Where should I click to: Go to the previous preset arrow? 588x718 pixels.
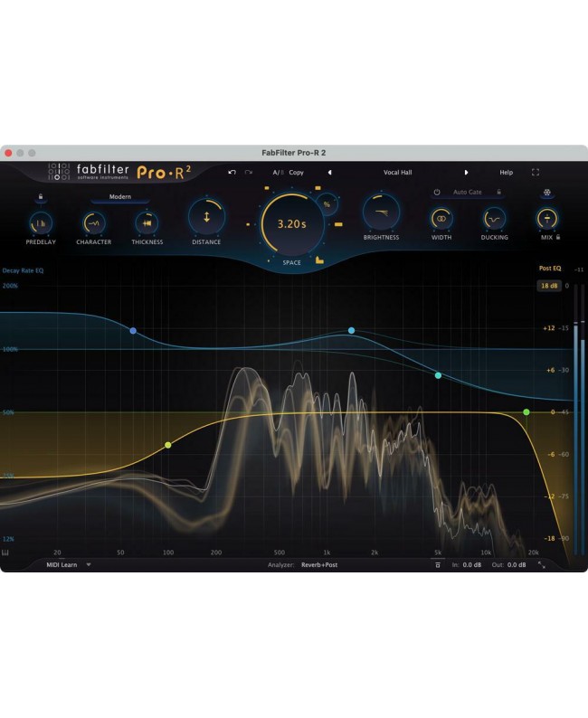click(329, 172)
